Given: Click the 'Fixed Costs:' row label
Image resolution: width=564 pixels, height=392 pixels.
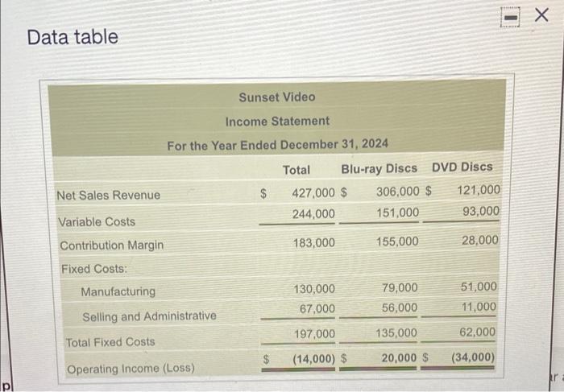Looking at the screenshot, I should 94,269.
